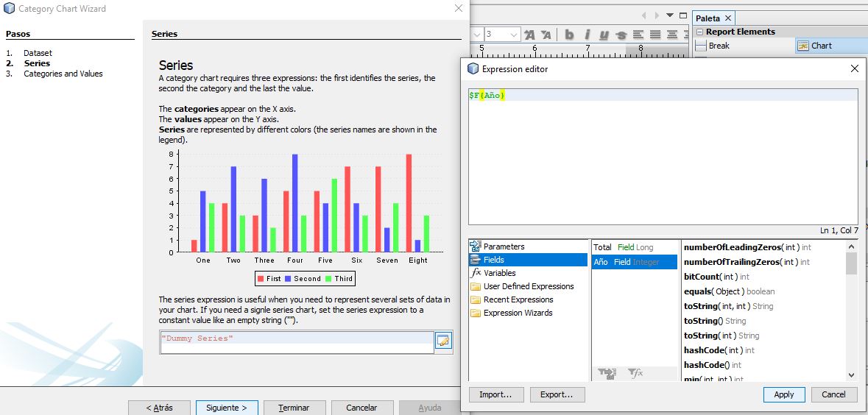The height and width of the screenshot is (415, 868).
Task: Open the font size 3 combo box
Action: point(502,35)
